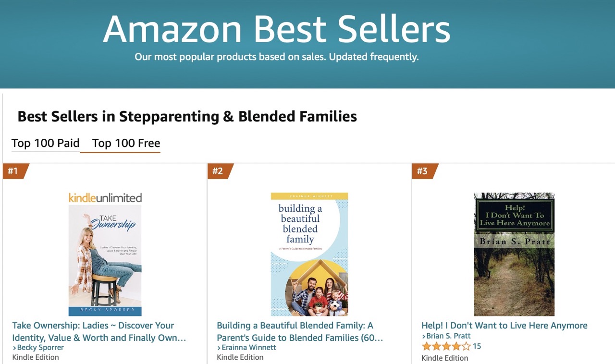Click the chevron before Brian S. Pratt
This screenshot has height=364, width=615.
point(424,336)
